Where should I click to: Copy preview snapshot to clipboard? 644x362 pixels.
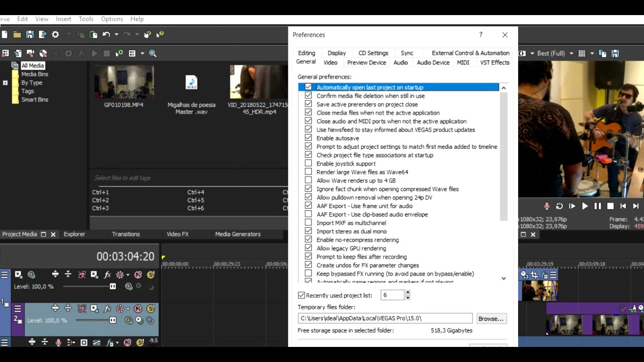[602, 53]
